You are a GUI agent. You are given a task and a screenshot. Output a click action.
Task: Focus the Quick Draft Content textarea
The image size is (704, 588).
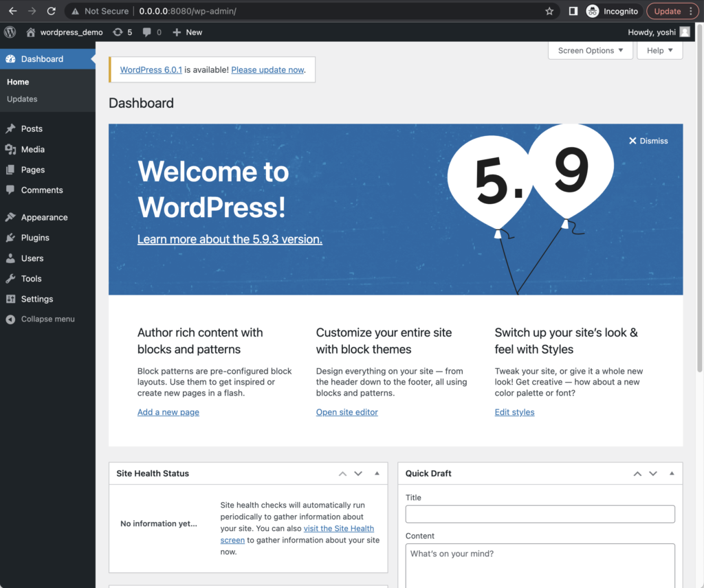click(540, 566)
